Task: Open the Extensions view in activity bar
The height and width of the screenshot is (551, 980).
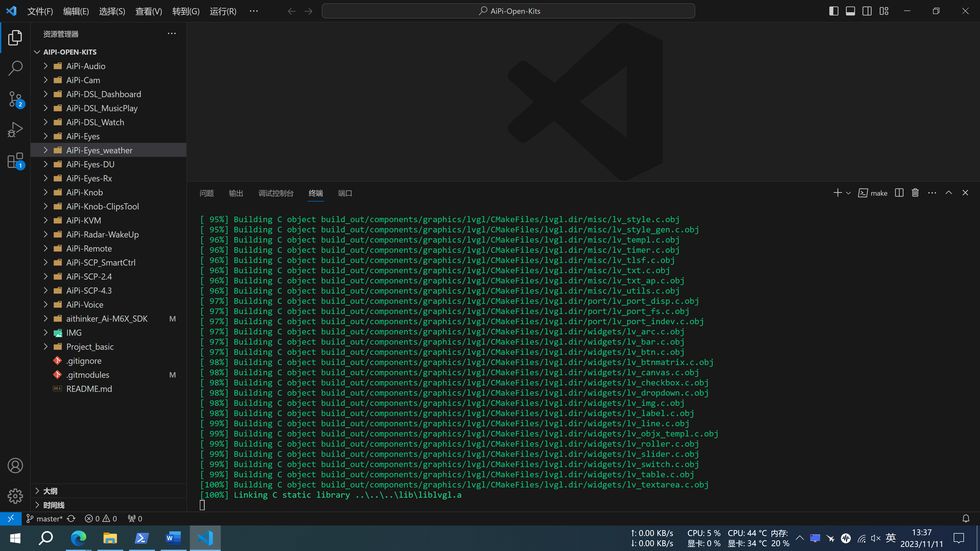Action: (x=15, y=161)
